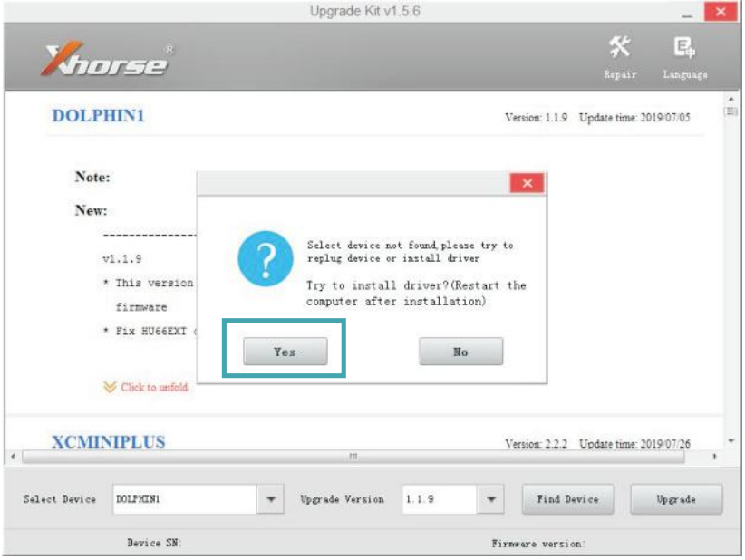Click the Find Device button
Viewport: 745px width, 560px height.
tap(567, 499)
